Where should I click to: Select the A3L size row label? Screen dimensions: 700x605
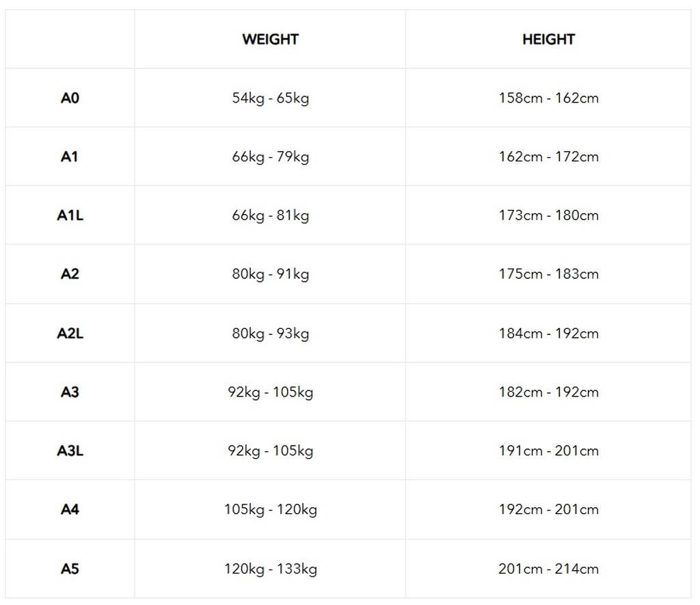[70, 451]
